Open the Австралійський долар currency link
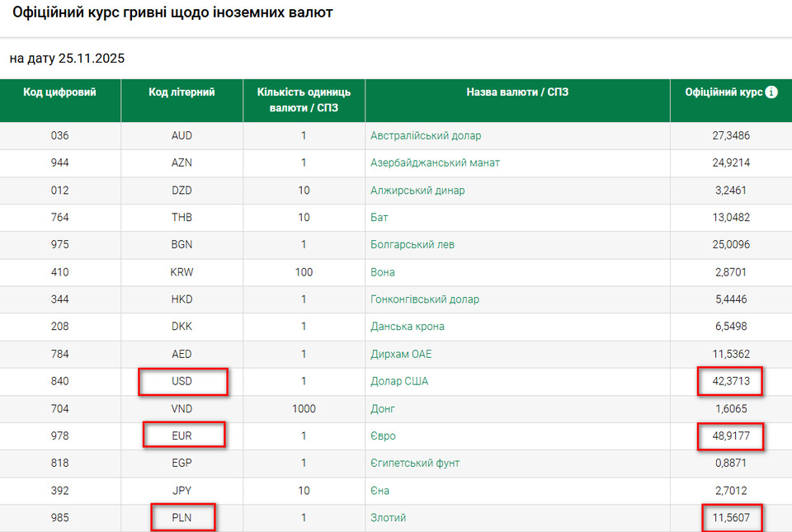This screenshot has height=532, width=792. click(x=426, y=135)
